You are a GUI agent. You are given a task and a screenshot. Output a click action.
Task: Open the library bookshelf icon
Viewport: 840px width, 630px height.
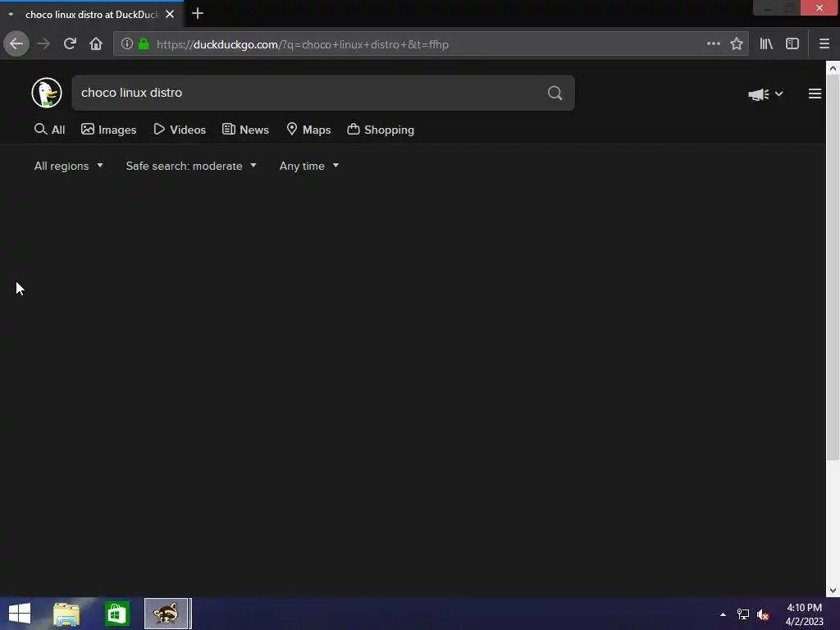point(766,44)
